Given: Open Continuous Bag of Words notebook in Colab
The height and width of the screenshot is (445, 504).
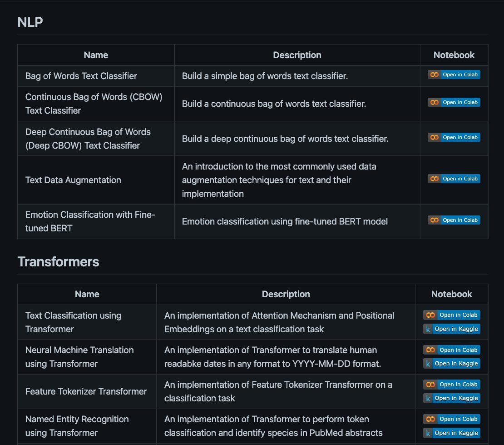Looking at the screenshot, I should point(454,102).
